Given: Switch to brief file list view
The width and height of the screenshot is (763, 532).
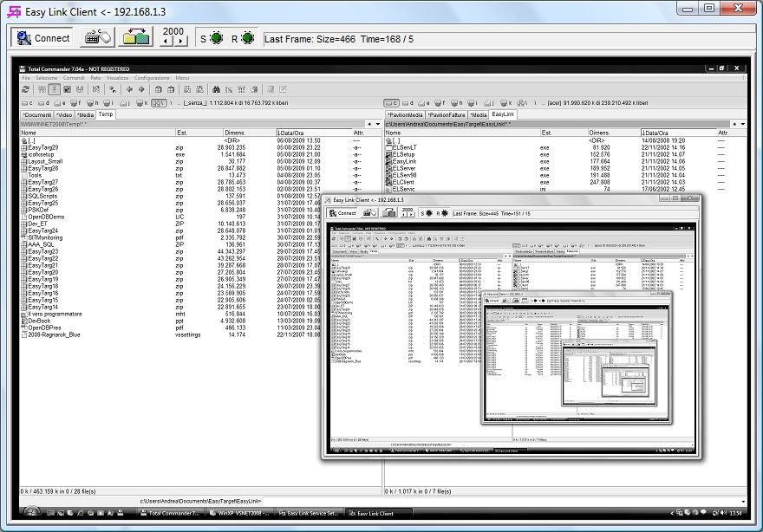Looking at the screenshot, I should point(42,89).
